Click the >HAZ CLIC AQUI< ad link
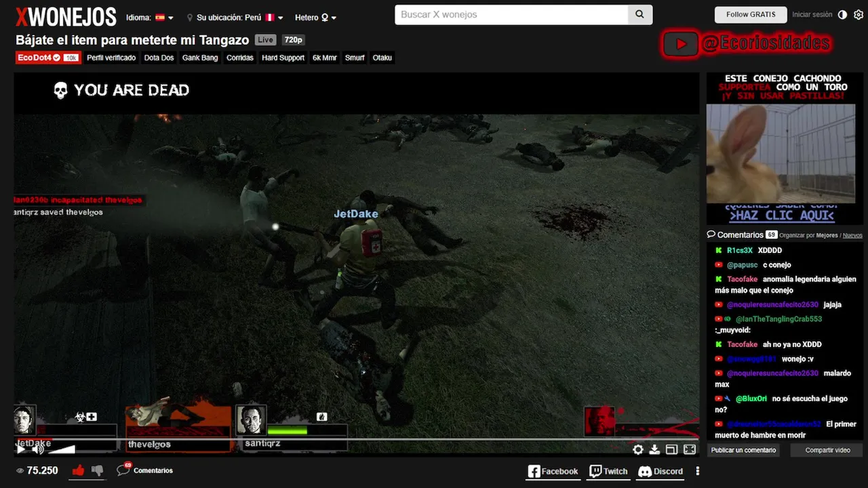 pos(781,216)
